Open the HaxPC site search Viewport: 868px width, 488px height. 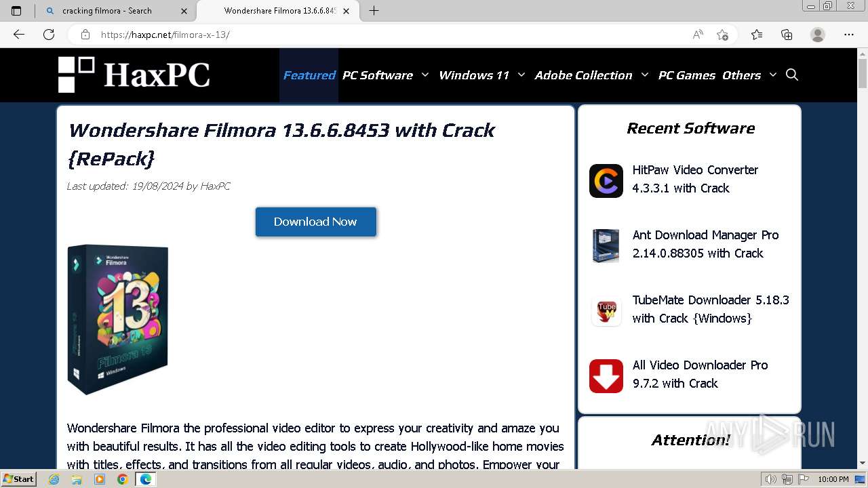point(792,75)
